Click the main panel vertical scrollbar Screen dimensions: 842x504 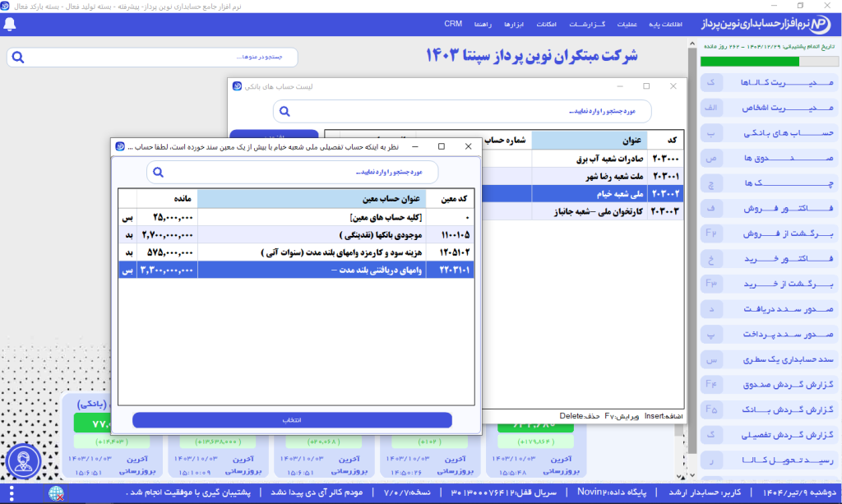coord(692,261)
